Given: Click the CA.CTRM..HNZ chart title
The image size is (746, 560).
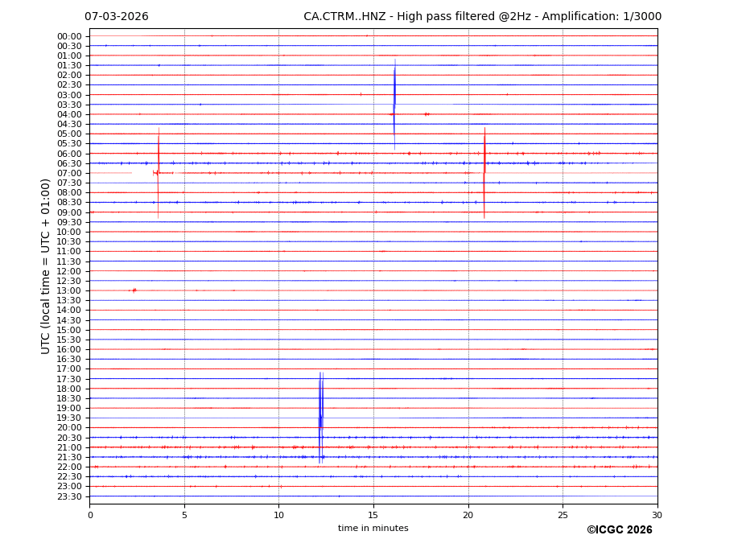Looking at the screenshot, I should [482, 17].
